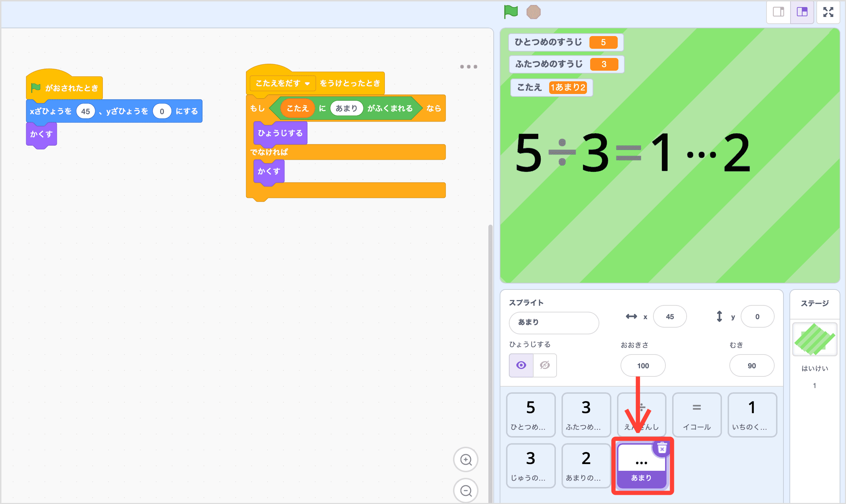Click the number 3 sprite on stage
Image resolution: width=846 pixels, height=504 pixels.
coord(595,153)
